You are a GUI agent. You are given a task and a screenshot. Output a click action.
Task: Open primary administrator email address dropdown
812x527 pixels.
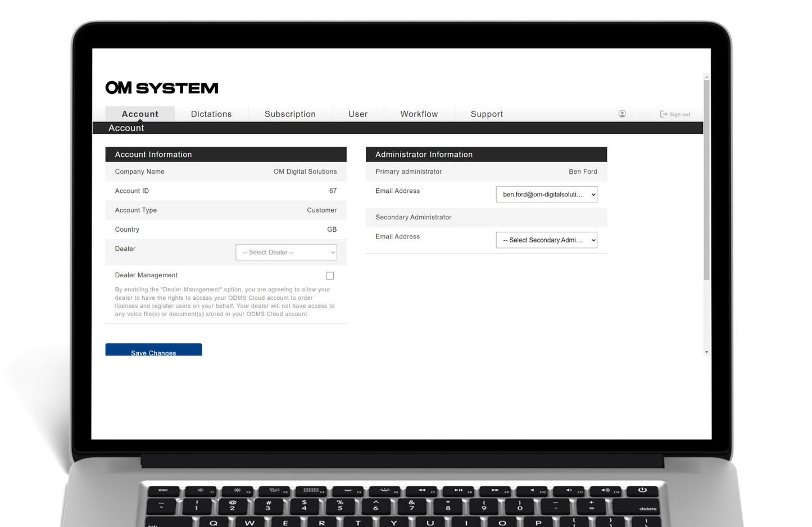[x=546, y=194]
